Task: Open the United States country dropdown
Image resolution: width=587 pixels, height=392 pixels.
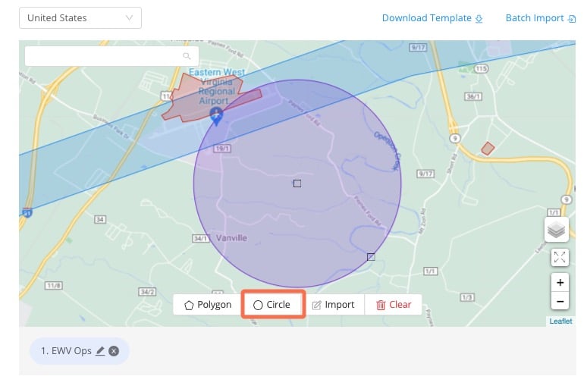Action: 80,17
